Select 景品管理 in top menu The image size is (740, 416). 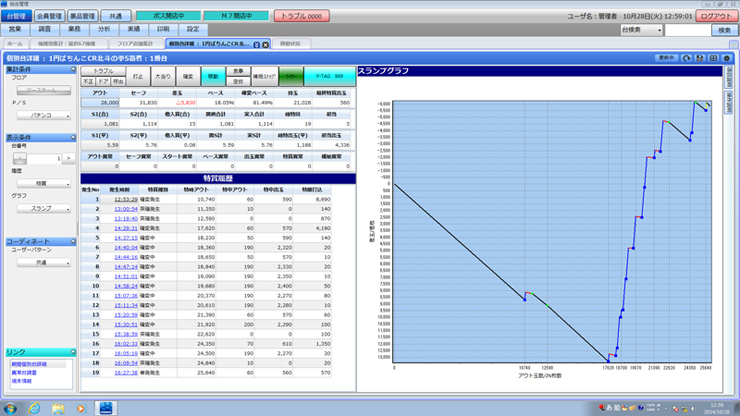coord(82,16)
